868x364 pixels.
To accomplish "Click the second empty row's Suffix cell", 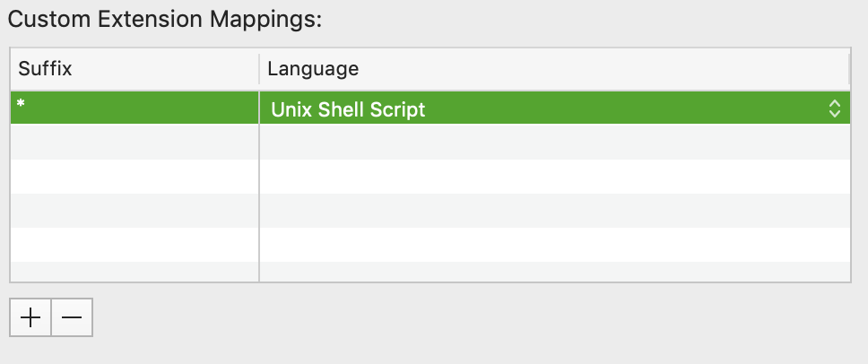I will [135, 176].
